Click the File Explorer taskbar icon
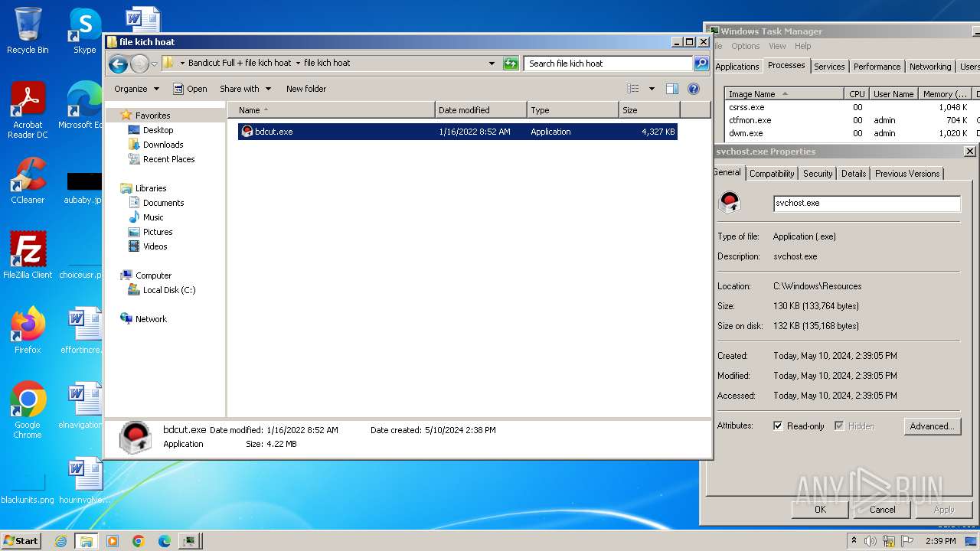This screenshot has height=551, width=980. [87, 541]
